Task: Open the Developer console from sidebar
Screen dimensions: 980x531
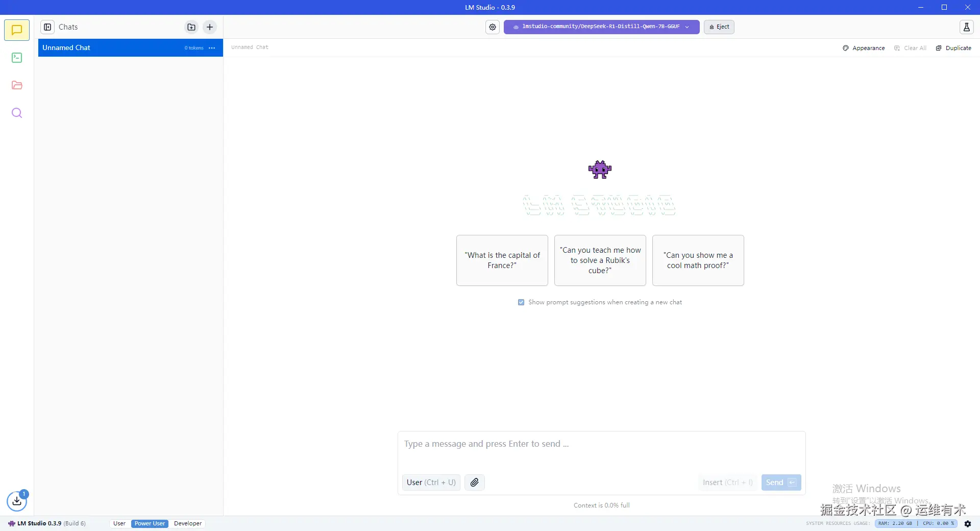Action: [17, 58]
